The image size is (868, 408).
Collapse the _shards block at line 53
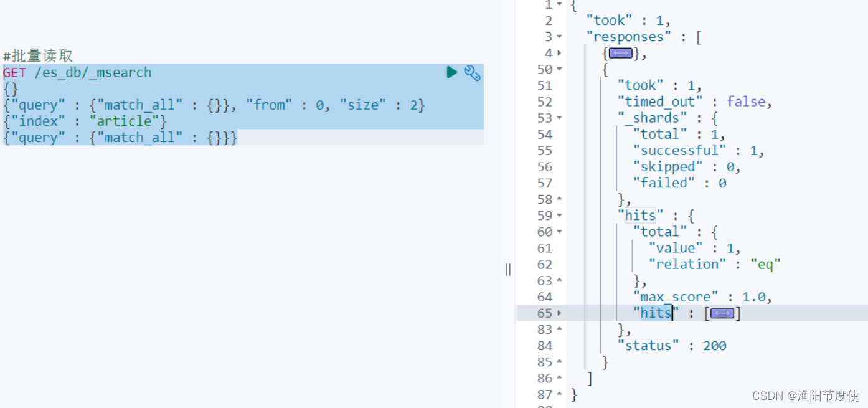click(559, 118)
